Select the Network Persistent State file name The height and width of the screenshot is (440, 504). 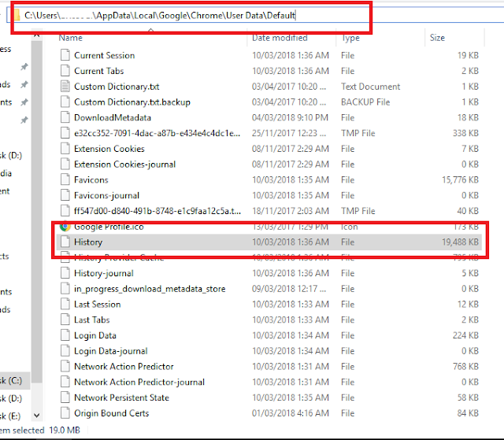(121, 397)
